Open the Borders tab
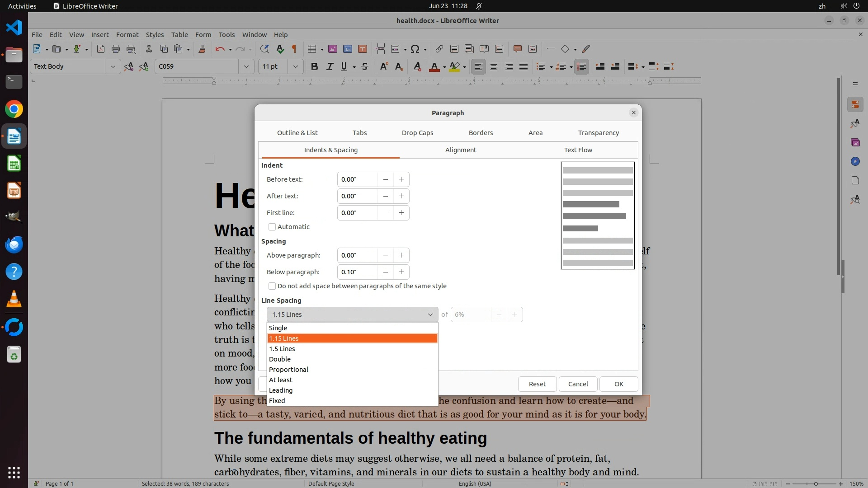This screenshot has height=488, width=868. click(481, 133)
